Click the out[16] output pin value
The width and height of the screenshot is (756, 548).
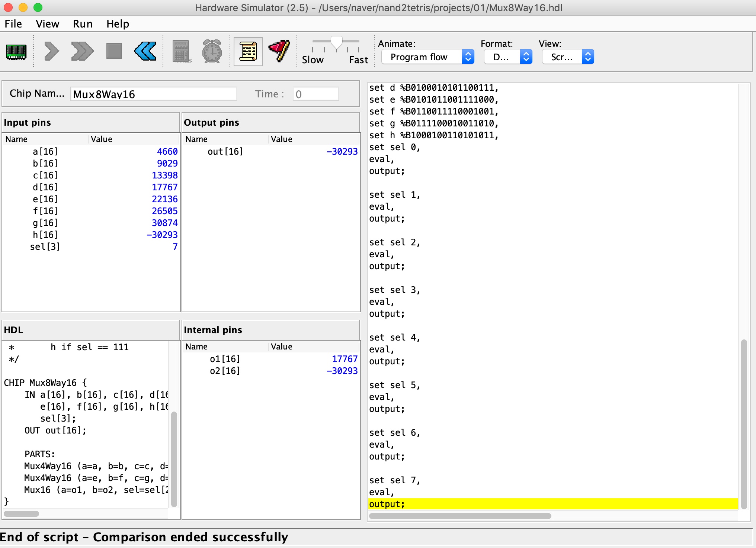[342, 152]
